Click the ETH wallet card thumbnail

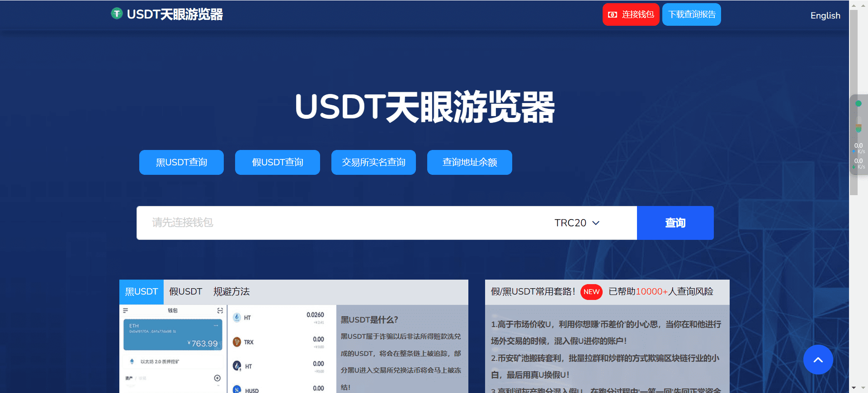173,335
